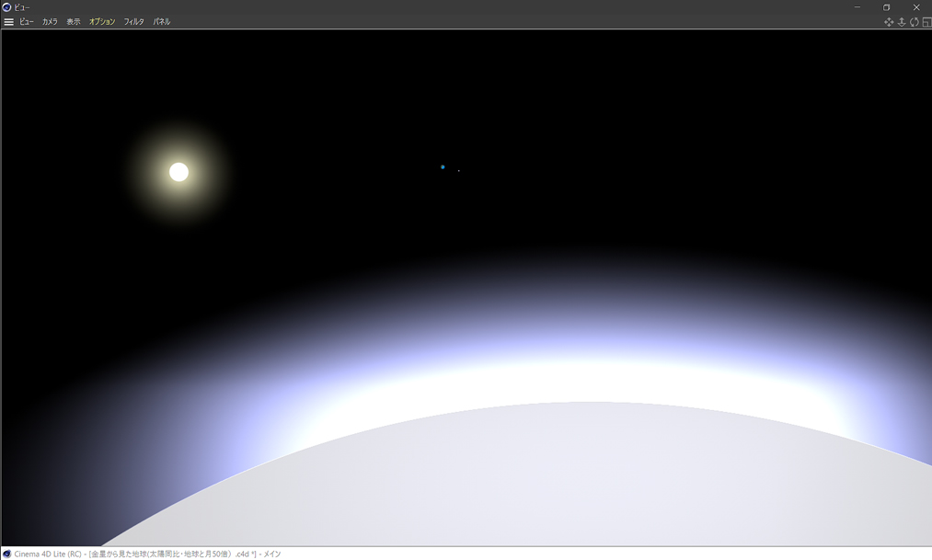Open the オプション menu
The width and height of the screenshot is (932, 560).
click(x=102, y=22)
